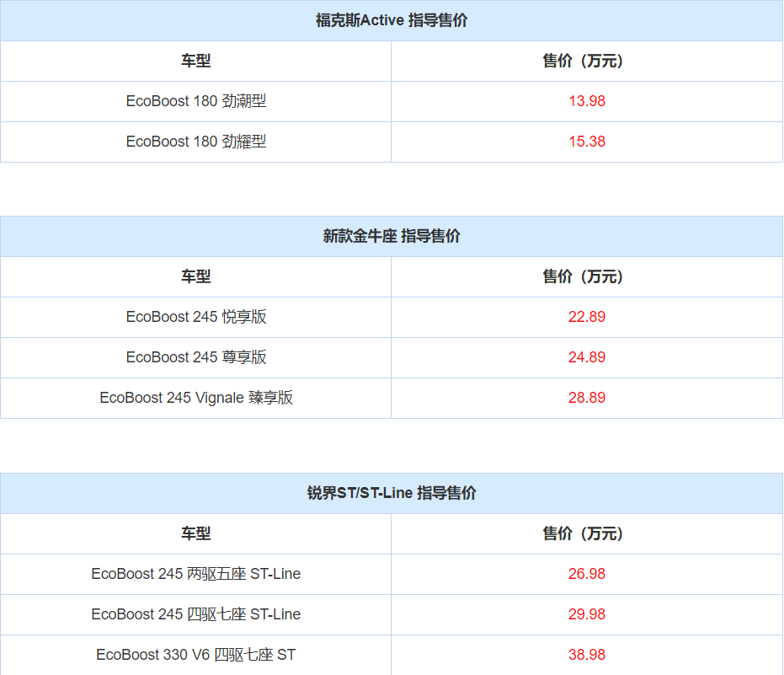Select EcoBoost 245 两驱五座 ST-Line cell
Viewport: 784px width, 675px height.
click(x=196, y=574)
